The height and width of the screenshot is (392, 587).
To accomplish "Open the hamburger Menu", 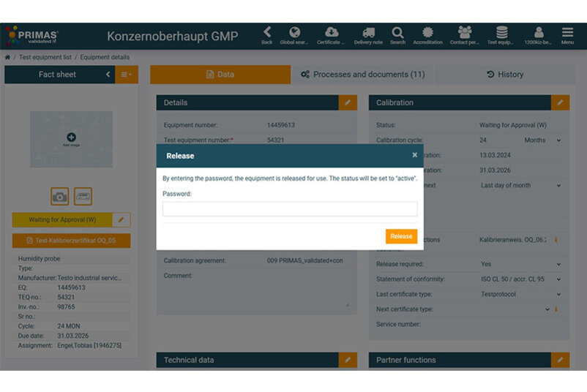I will click(567, 32).
